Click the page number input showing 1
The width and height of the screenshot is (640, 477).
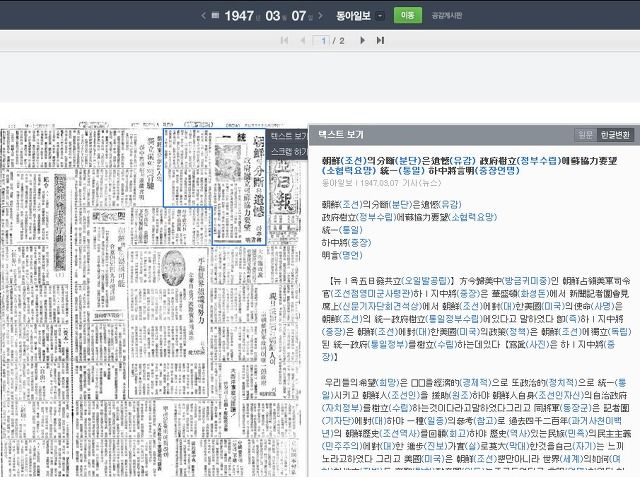(321, 40)
